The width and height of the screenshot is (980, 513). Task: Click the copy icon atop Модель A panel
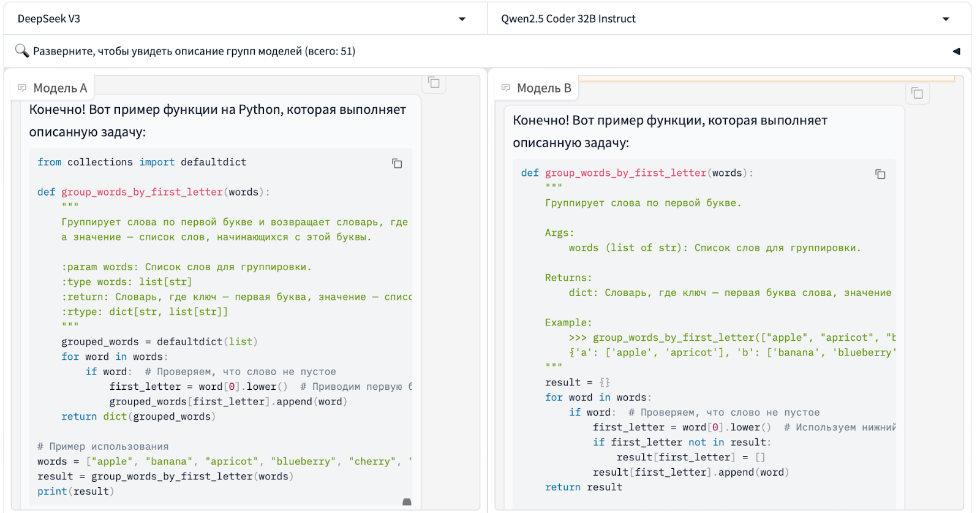[x=434, y=83]
